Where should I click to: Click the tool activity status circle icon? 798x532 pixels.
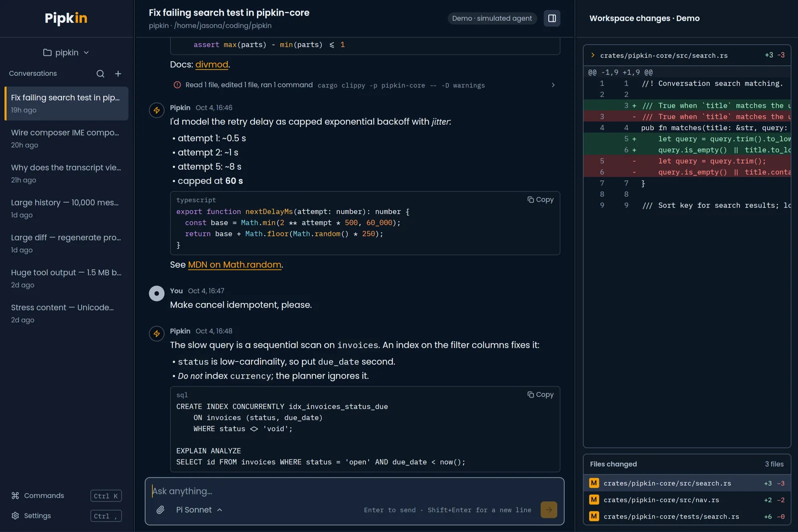pyautogui.click(x=177, y=85)
